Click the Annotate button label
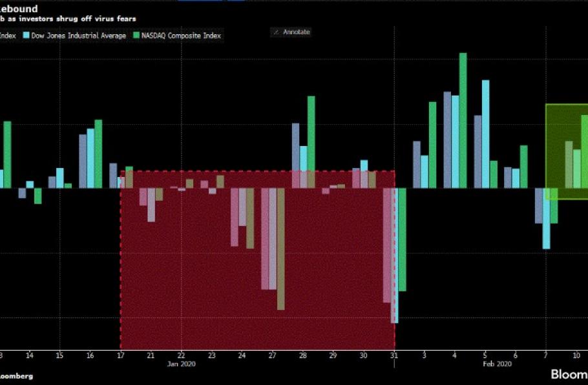The height and width of the screenshot is (385, 588). pyautogui.click(x=297, y=32)
